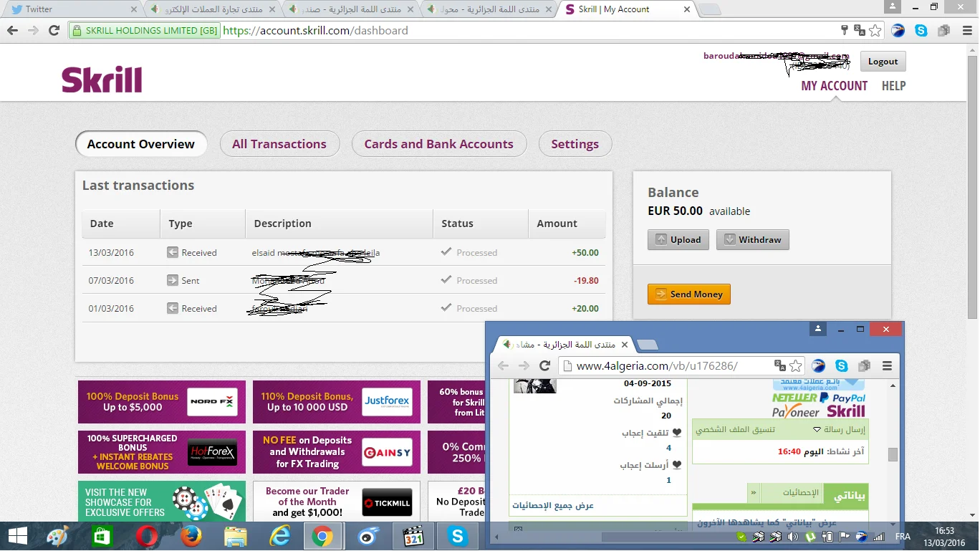Screen dimensions: 980x551
Task: Open Cards and Bank Accounts tab
Action: coord(438,144)
